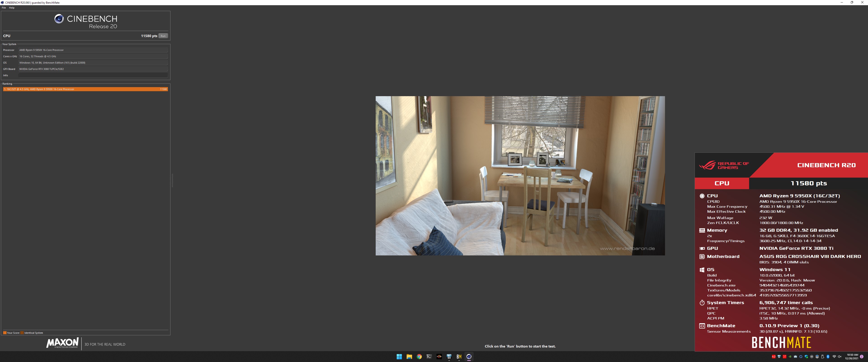This screenshot has width=868, height=362.
Task: Click the red 4.0 sensor tray icon
Action: (774, 357)
